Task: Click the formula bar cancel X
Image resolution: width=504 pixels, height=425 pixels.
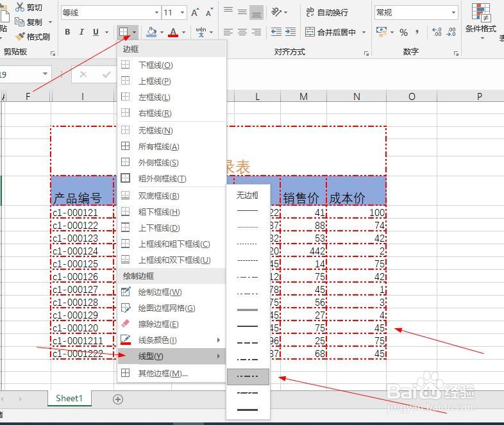Action: 83,74
